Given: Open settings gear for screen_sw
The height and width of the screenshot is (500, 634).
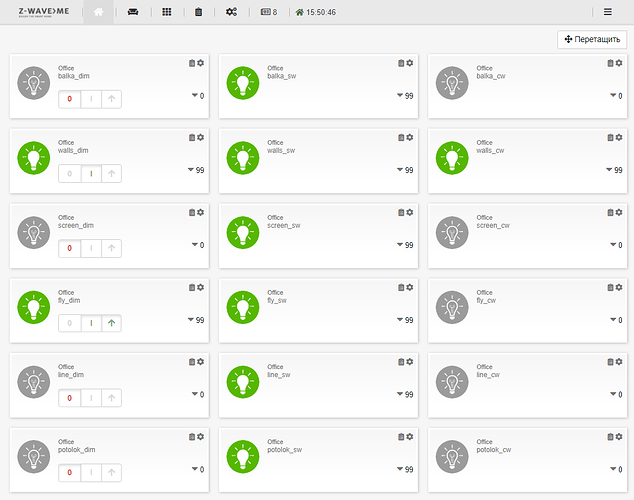Looking at the screenshot, I should (410, 212).
